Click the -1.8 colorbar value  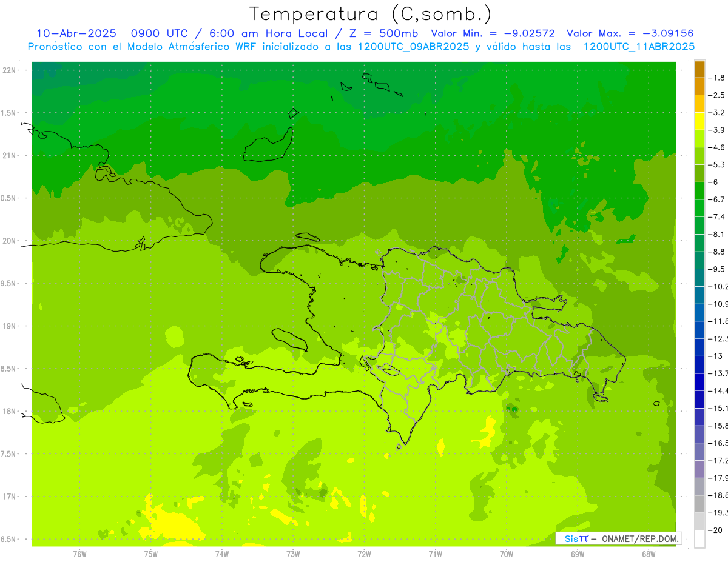[x=717, y=78]
